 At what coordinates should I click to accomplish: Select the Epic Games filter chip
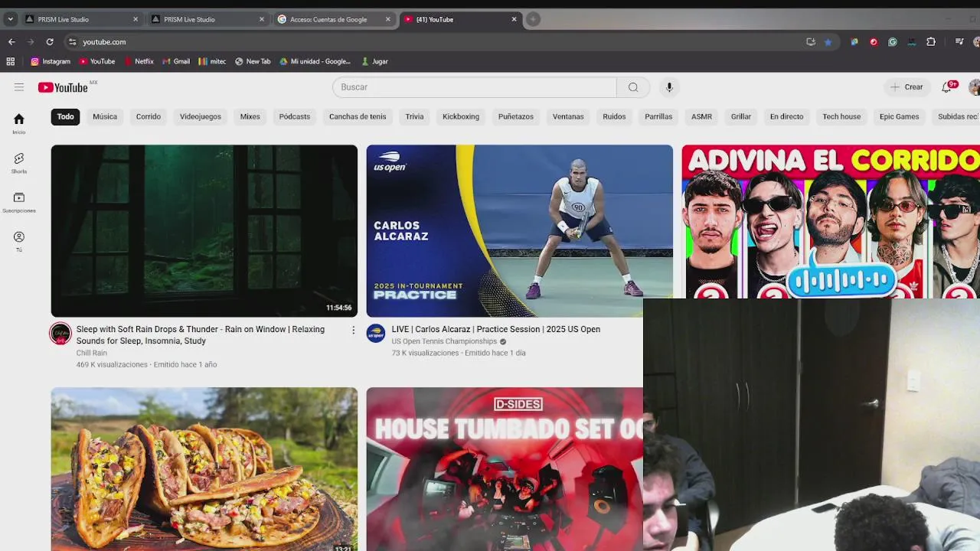click(x=899, y=116)
